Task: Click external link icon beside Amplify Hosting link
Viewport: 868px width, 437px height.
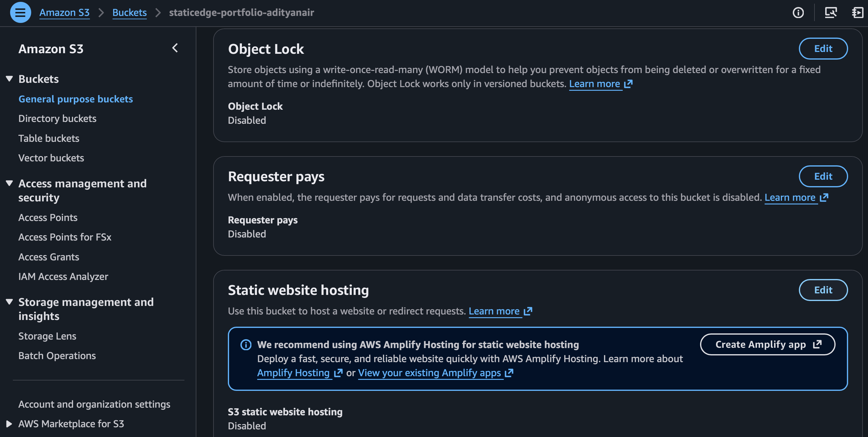Action: pos(338,373)
